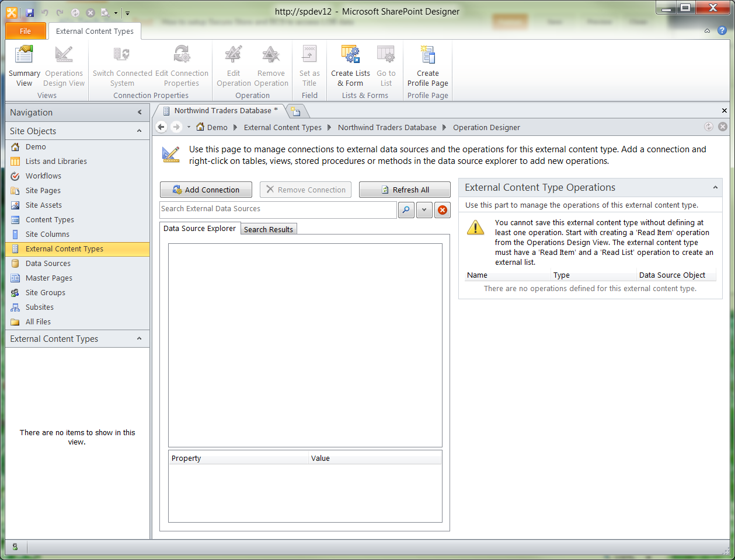This screenshot has width=735, height=560.
Task: Open search options dropdown arrow
Action: (x=424, y=210)
